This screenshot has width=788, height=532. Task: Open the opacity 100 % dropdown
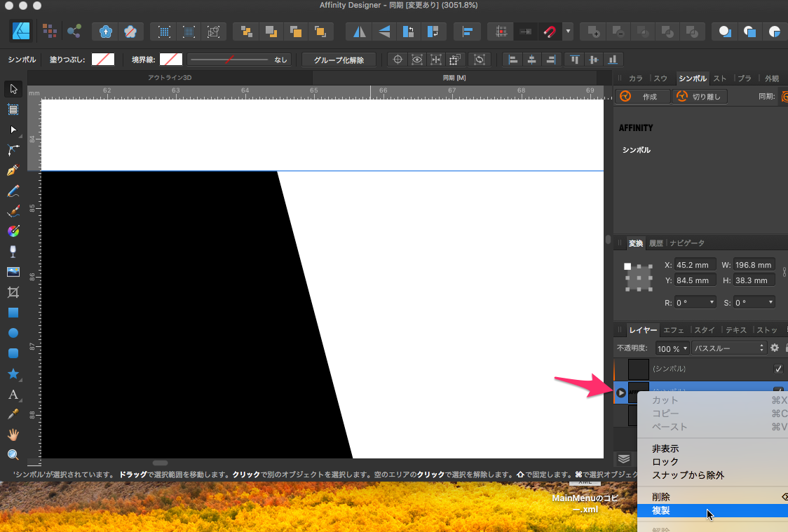tap(672, 348)
